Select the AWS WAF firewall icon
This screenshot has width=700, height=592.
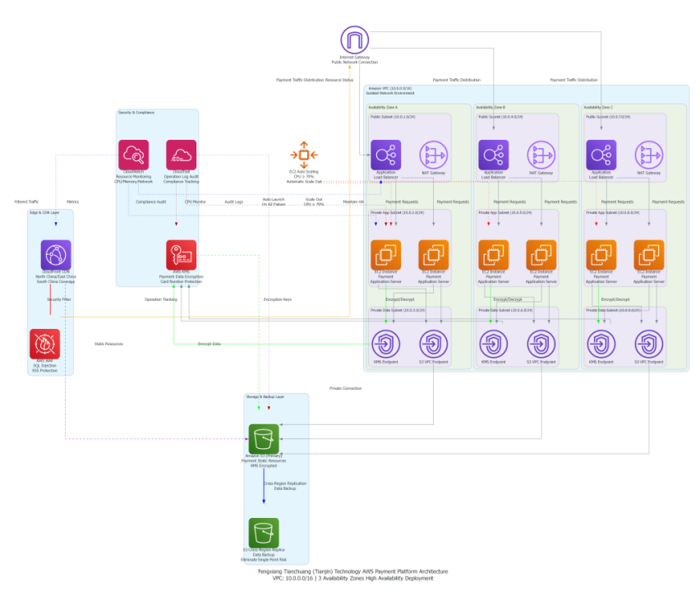click(44, 344)
